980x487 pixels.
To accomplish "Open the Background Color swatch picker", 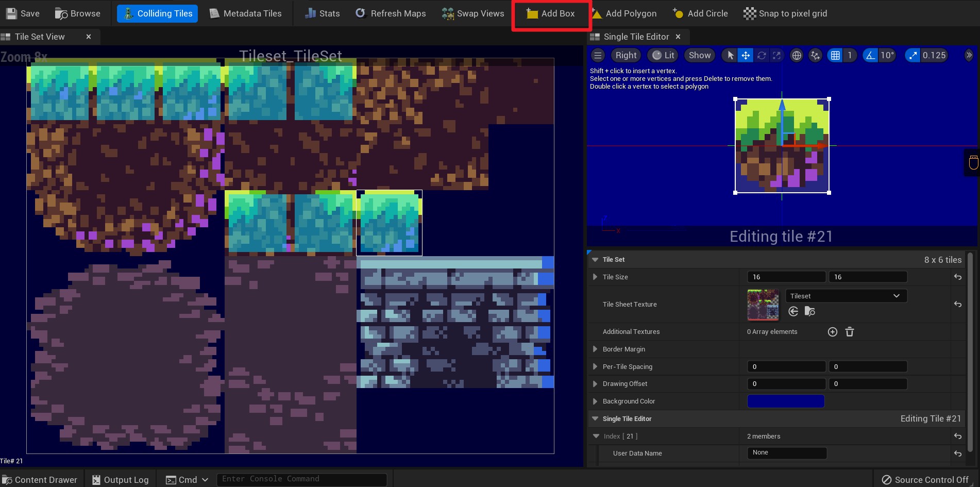I will point(785,401).
